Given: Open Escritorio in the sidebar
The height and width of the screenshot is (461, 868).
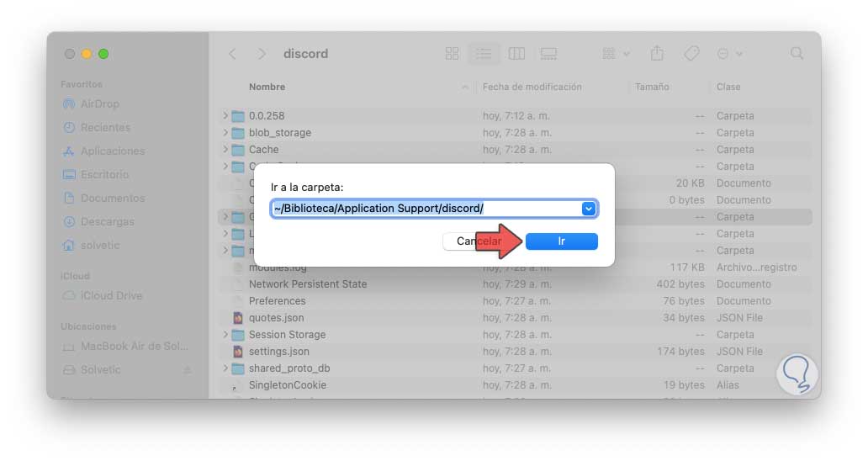Looking at the screenshot, I should point(96,174).
